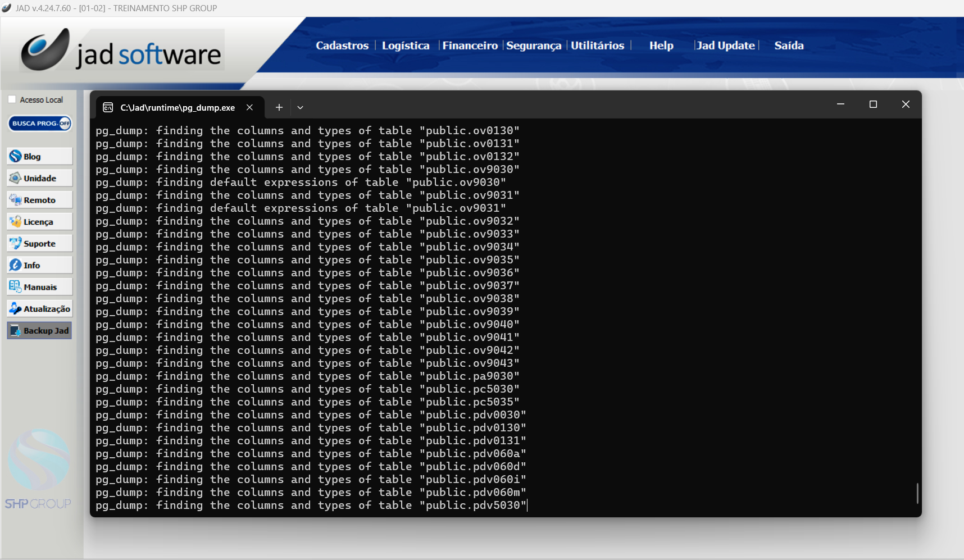This screenshot has width=964, height=560.
Task: Add a new terminal tab
Action: coord(279,107)
